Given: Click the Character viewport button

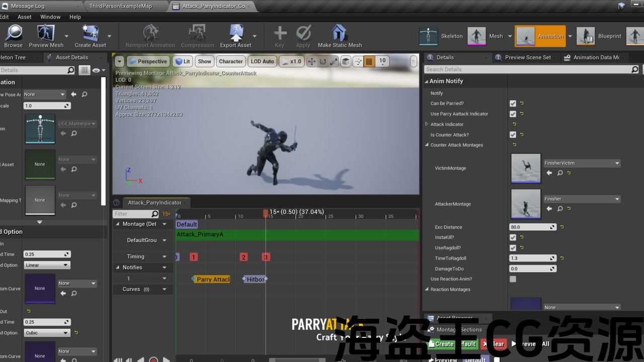Looking at the screenshot, I should [x=231, y=61].
